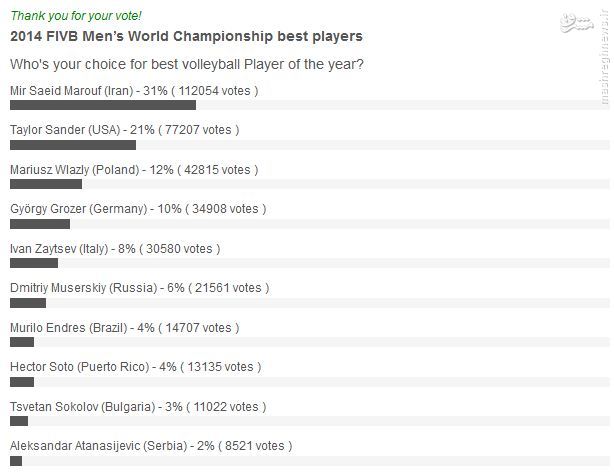This screenshot has width=614, height=472.
Task: Click György Grozer's 10% result bar
Action: click(39, 223)
